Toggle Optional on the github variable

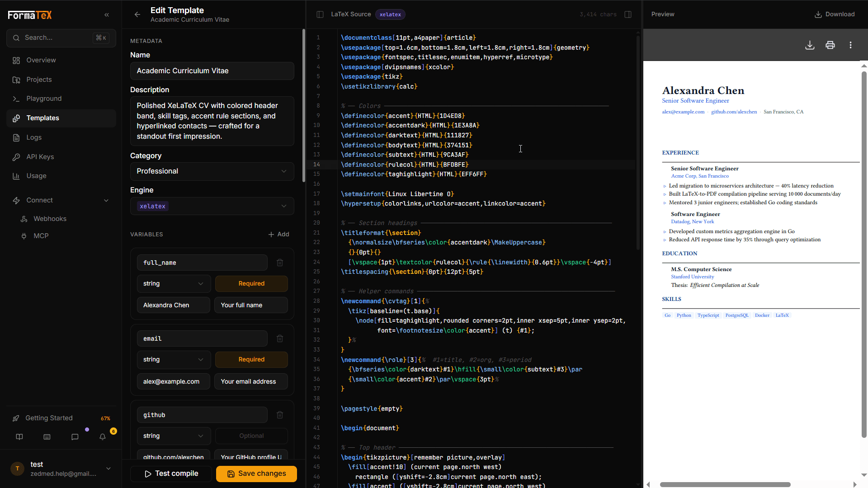pyautogui.click(x=251, y=436)
